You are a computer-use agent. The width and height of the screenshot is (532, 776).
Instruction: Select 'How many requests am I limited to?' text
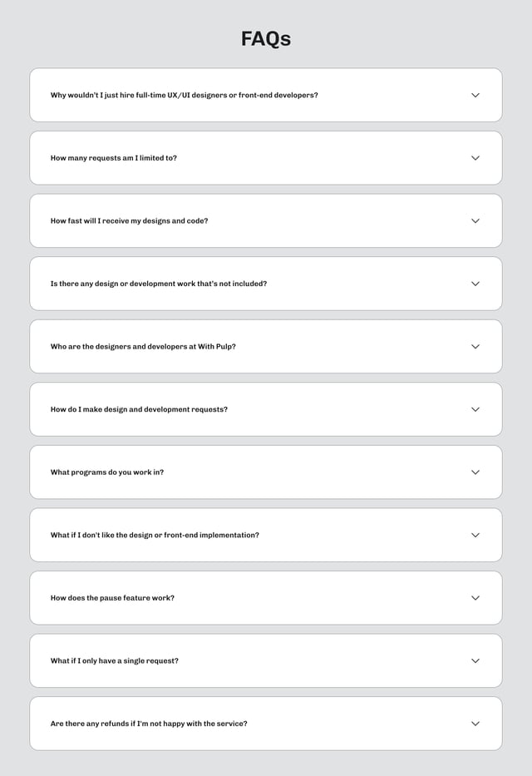pyautogui.click(x=114, y=158)
